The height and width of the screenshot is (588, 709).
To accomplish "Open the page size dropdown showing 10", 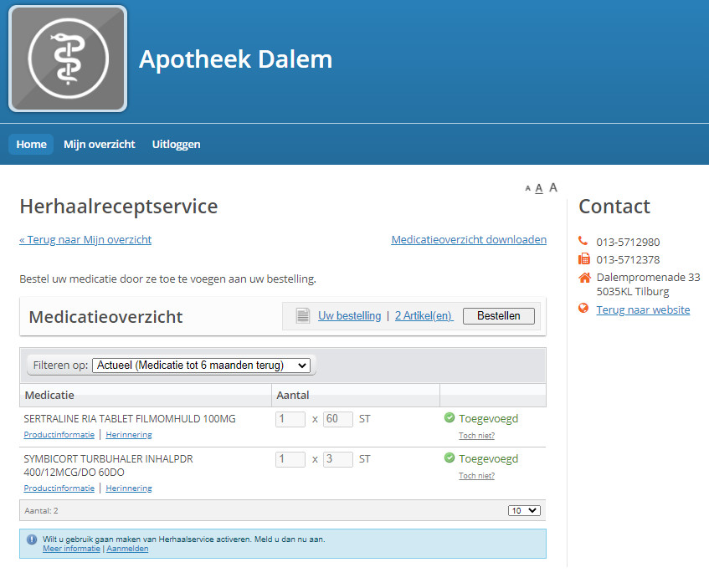I will coord(524,511).
